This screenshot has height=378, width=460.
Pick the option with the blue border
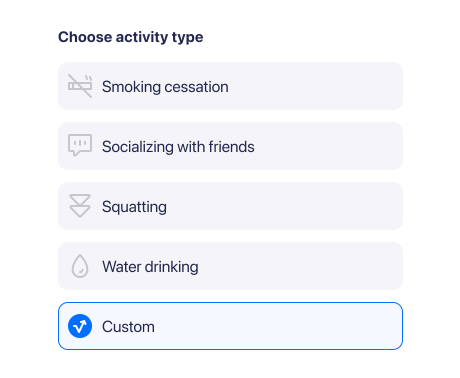click(x=230, y=326)
